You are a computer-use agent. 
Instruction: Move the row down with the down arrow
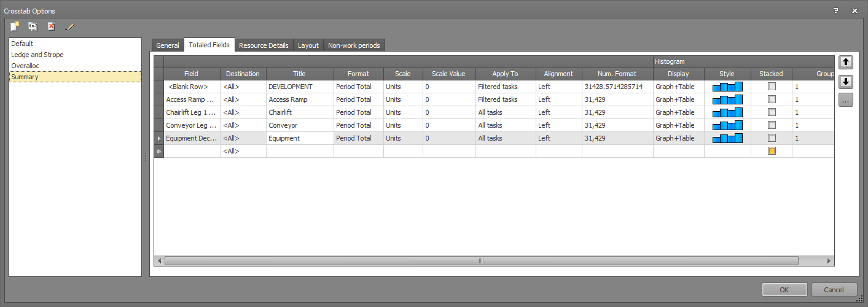(x=845, y=82)
